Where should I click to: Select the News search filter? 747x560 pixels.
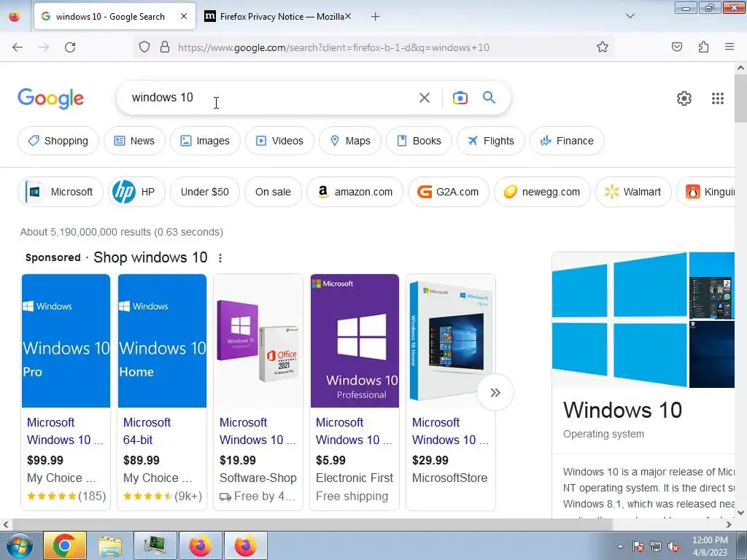(x=134, y=141)
